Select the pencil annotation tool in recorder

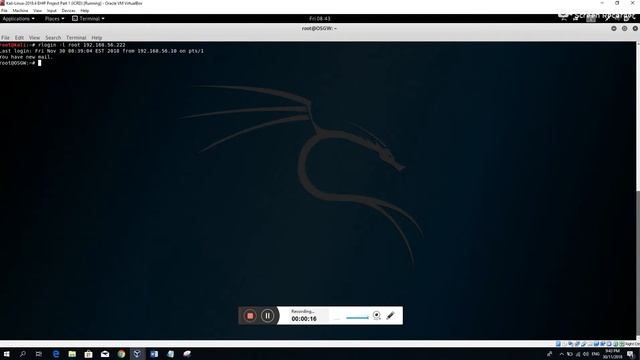[x=390, y=315]
